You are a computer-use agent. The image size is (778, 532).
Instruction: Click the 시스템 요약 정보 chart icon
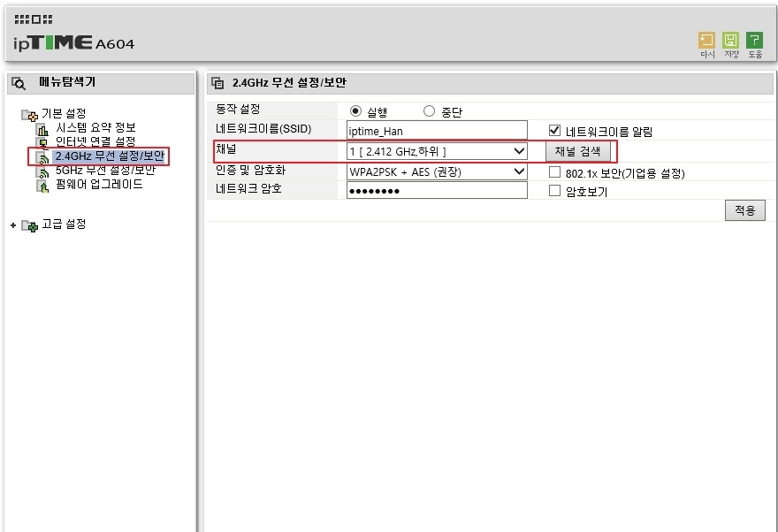[42, 130]
